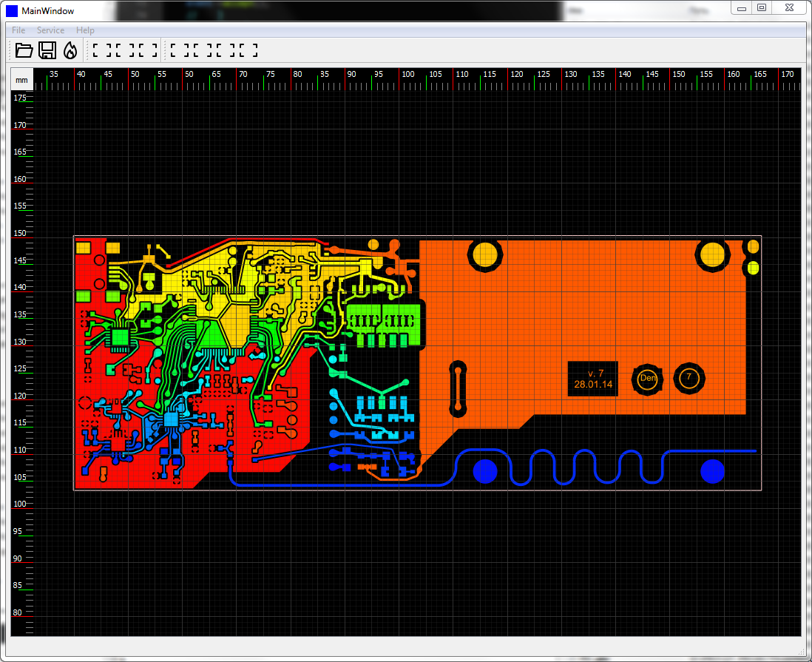The height and width of the screenshot is (662, 812).
Task: Click the floppy disk save icon
Action: (47, 50)
